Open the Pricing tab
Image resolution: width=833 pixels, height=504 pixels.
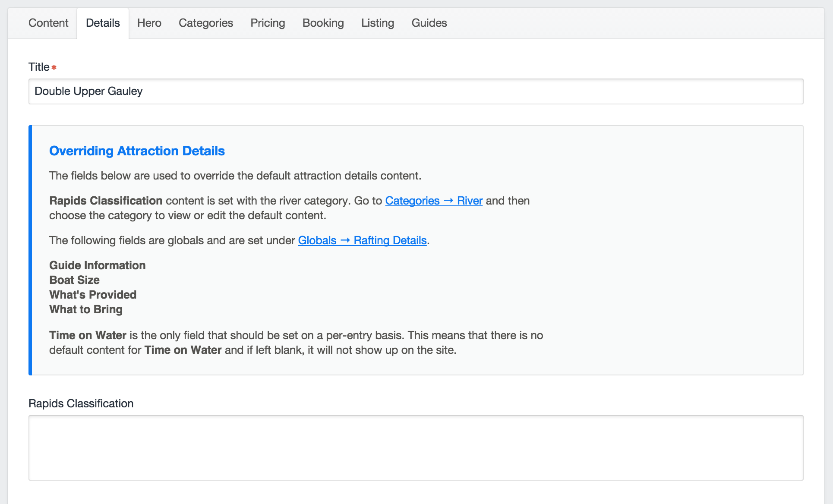coord(268,23)
